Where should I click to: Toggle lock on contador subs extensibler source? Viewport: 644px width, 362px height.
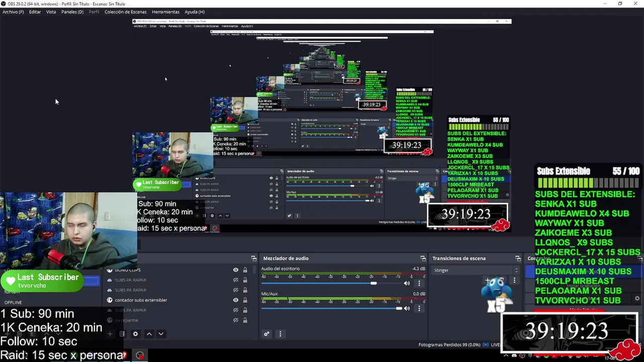coord(245,300)
